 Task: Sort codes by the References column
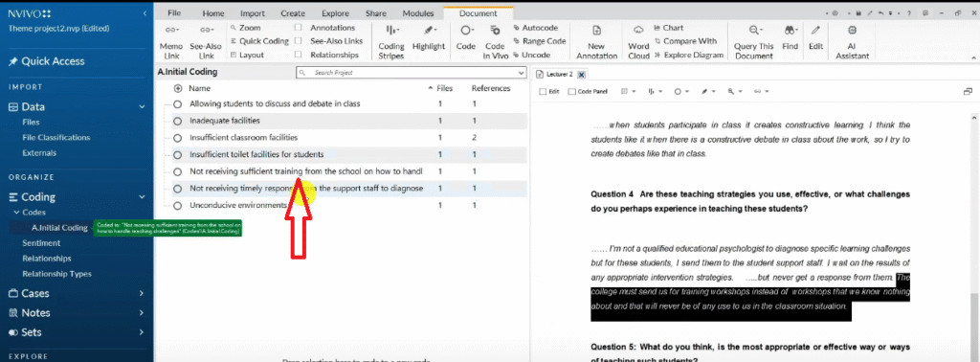[491, 89]
